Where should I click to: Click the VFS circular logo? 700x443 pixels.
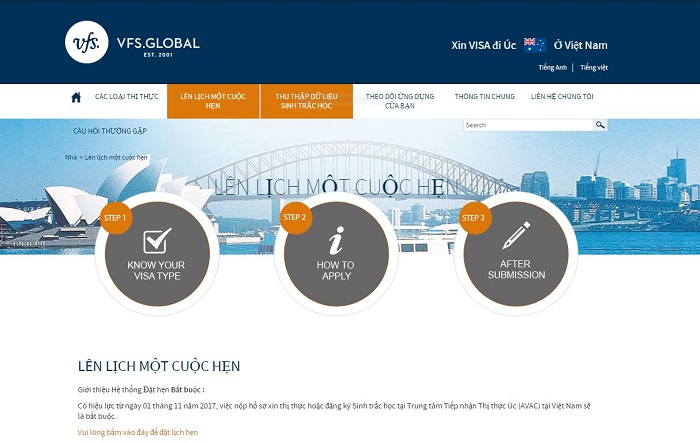[87, 42]
